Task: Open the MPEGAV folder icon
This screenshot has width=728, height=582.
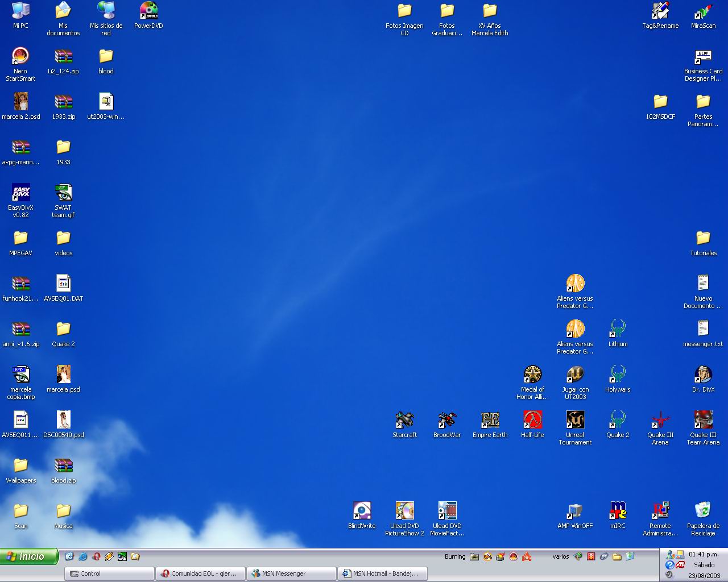Action: point(20,238)
